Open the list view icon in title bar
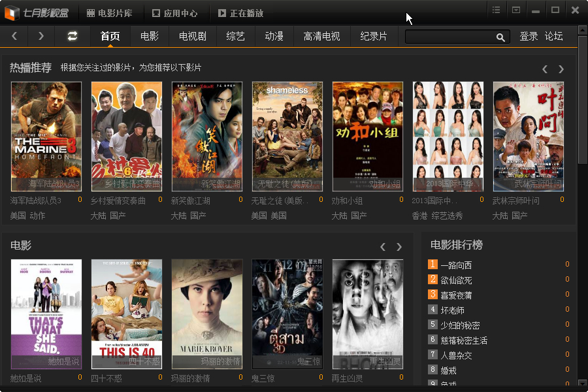 [x=496, y=10]
